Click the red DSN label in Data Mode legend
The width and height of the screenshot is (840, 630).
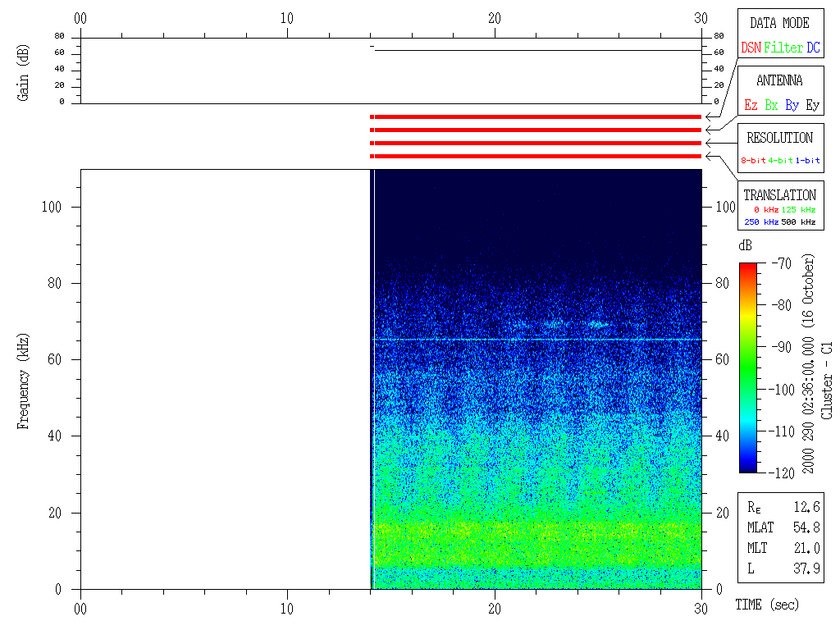pyautogui.click(x=751, y=48)
